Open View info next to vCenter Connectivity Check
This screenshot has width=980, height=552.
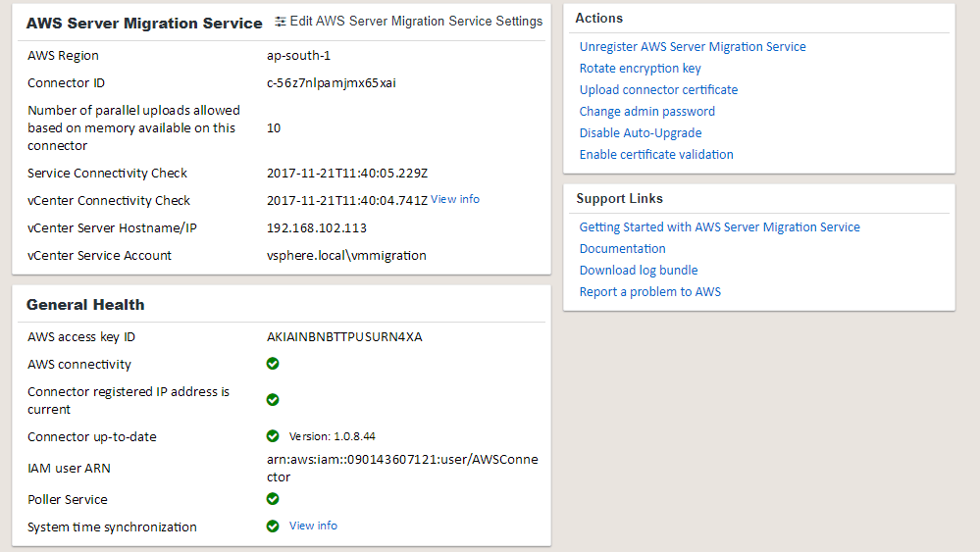tap(455, 199)
